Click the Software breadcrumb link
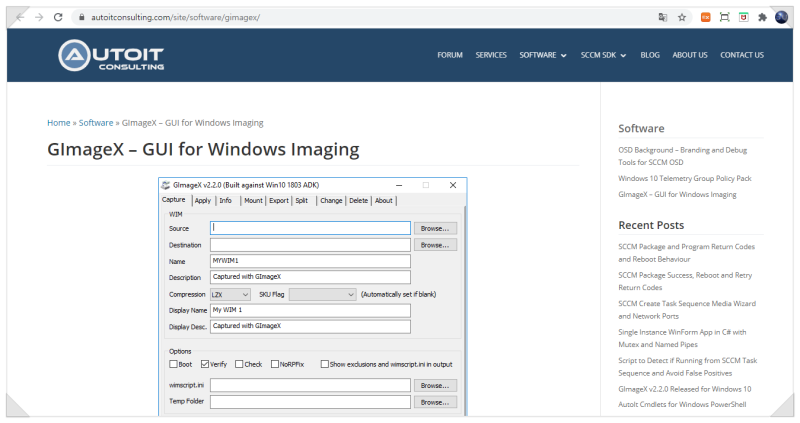Screen dimensions: 800x423 pyautogui.click(x=96, y=123)
